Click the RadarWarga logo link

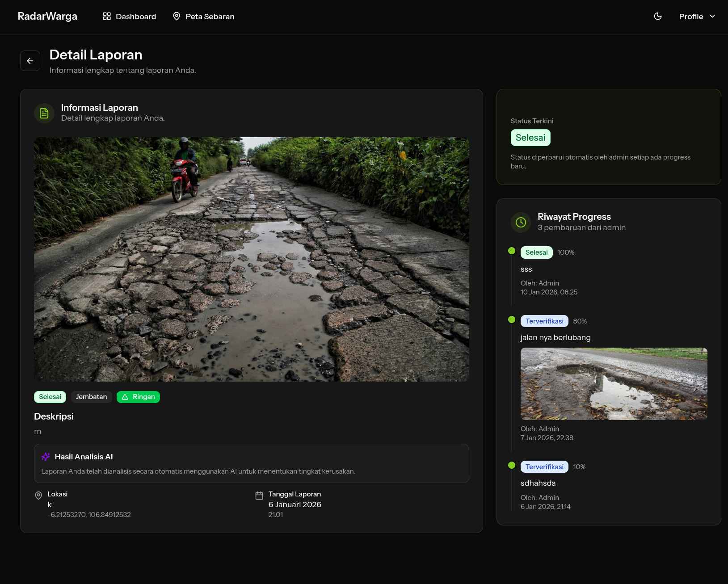(x=47, y=16)
